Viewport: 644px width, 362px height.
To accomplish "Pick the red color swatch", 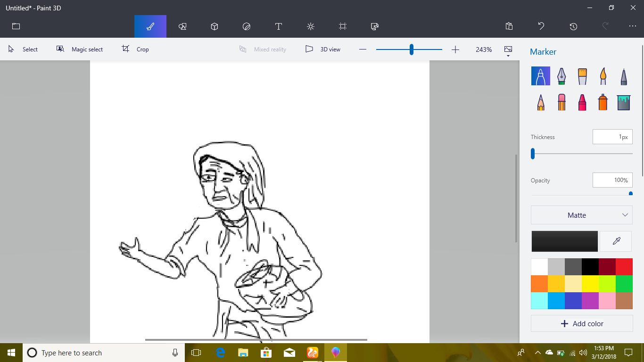I will tap(624, 267).
